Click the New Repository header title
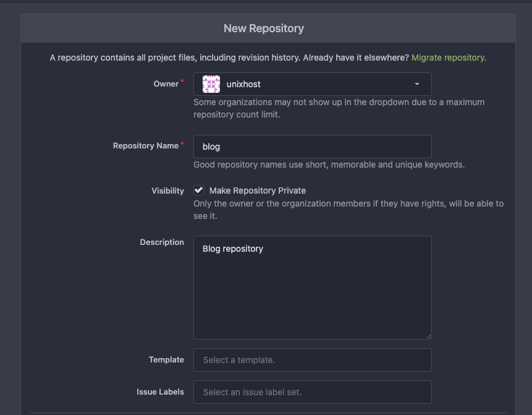This screenshot has height=415, width=532. 264,28
